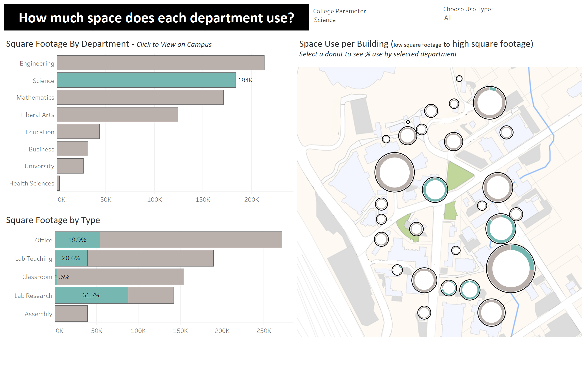Select the largest donut with teal arc on map
The image size is (588, 374).
[510, 268]
